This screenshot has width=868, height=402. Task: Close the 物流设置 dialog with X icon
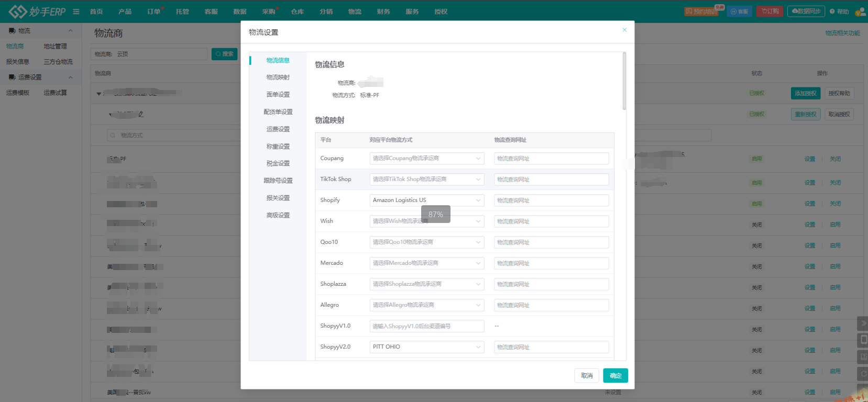tap(624, 30)
